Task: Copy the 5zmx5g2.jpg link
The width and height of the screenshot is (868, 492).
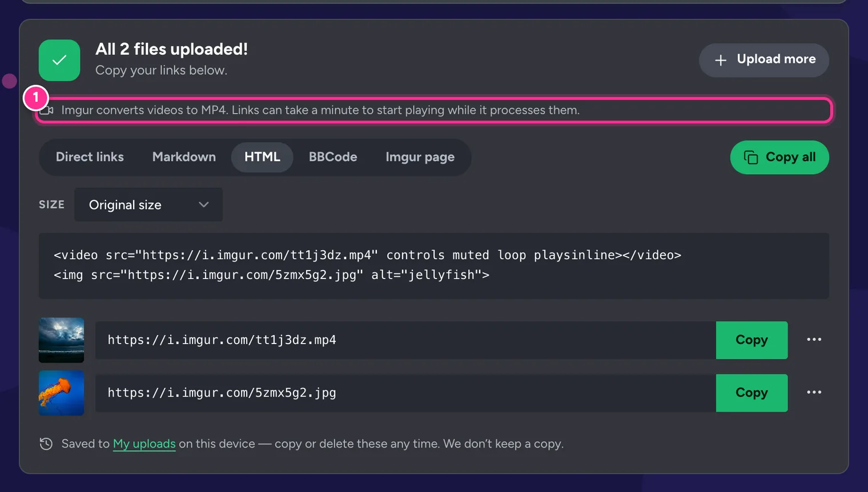Action: click(x=752, y=393)
